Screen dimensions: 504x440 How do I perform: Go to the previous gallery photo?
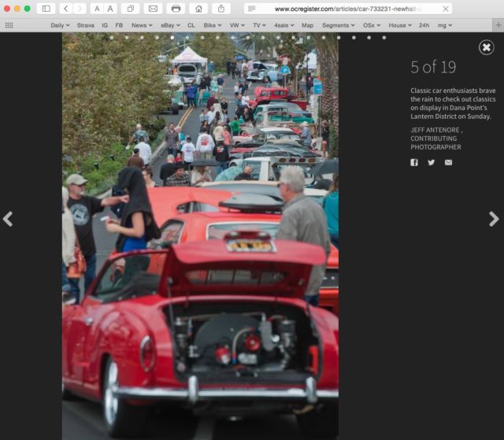click(8, 219)
